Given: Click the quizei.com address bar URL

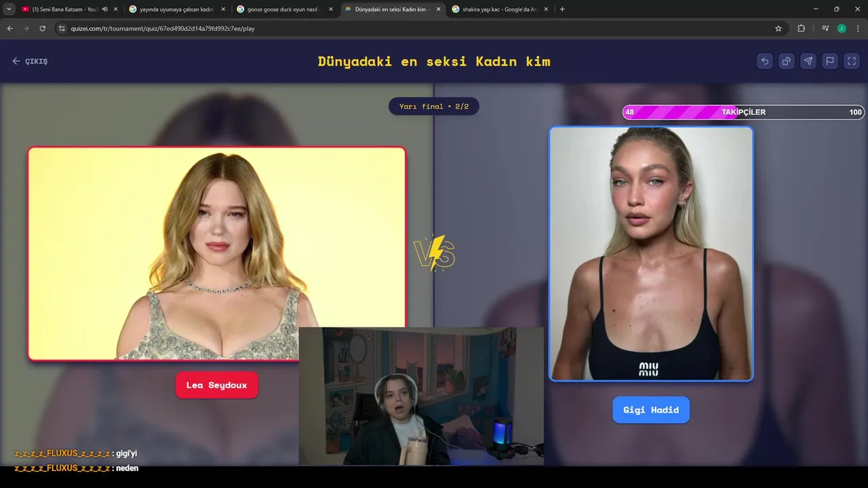Looking at the screenshot, I should [163, 28].
